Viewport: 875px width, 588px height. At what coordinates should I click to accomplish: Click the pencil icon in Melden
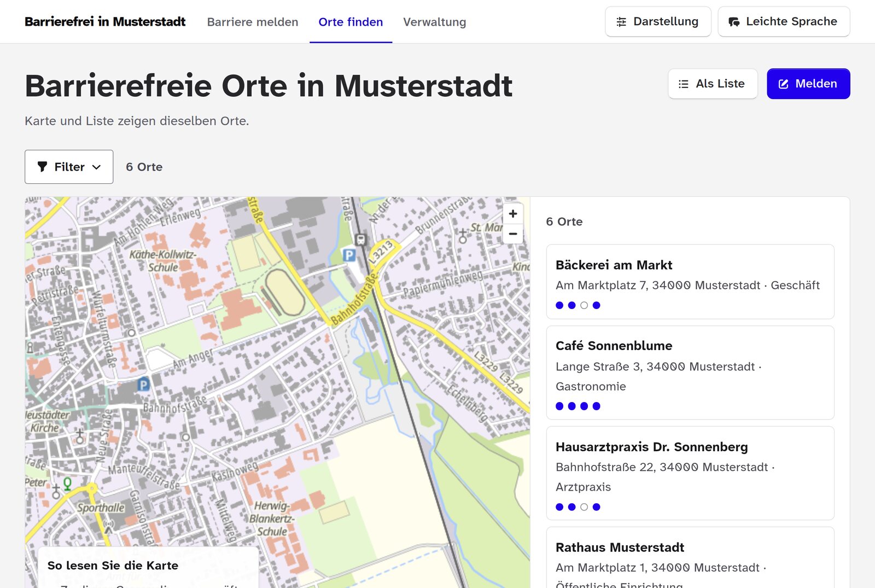click(x=783, y=84)
